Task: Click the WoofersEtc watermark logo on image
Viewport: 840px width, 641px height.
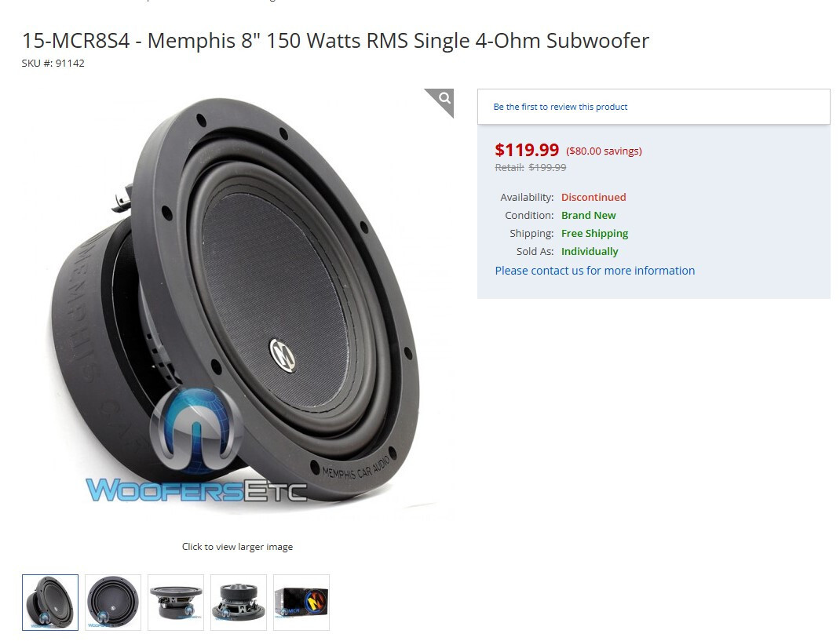Action: click(196, 447)
